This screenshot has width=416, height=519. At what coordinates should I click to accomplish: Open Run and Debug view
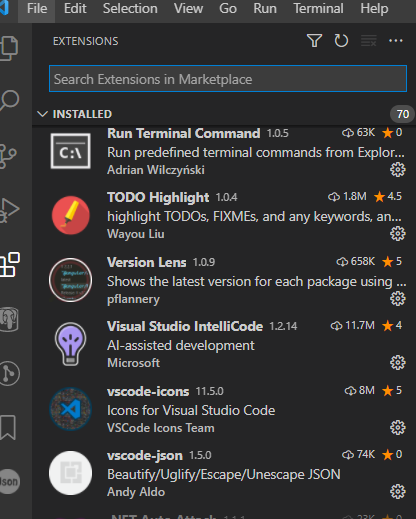click(x=9, y=210)
